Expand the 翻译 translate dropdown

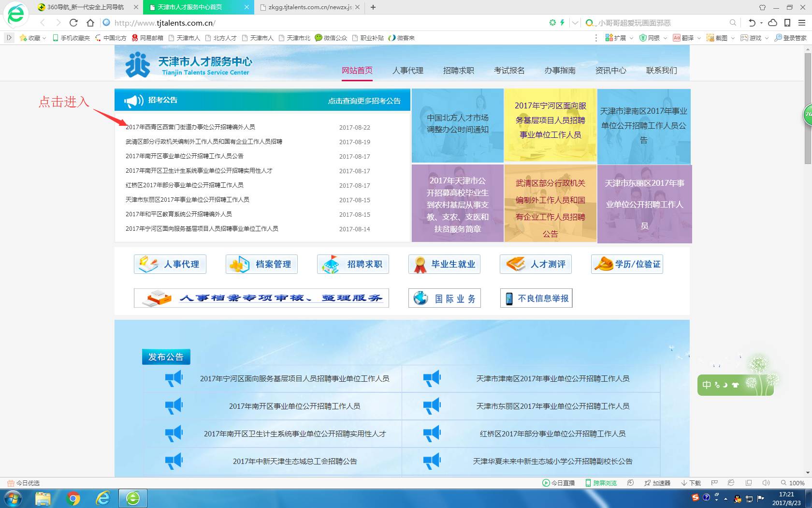point(699,38)
